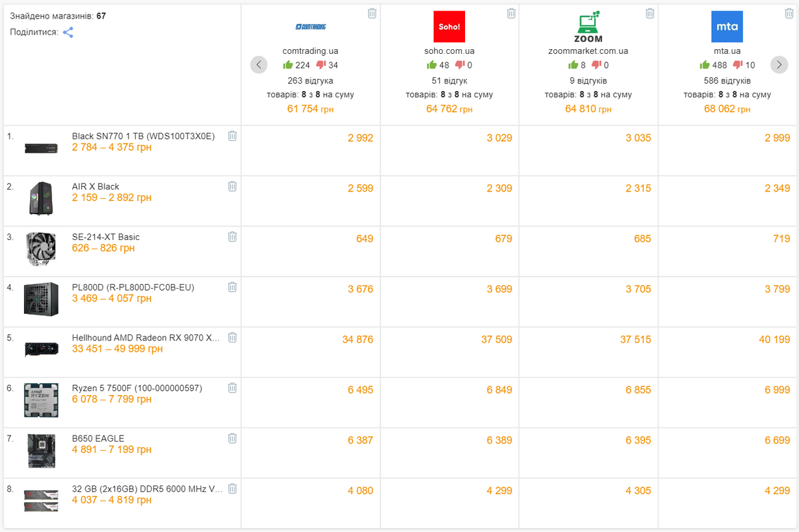Remove AIR X Black from the list
The height and width of the screenshot is (532, 799).
232,186
